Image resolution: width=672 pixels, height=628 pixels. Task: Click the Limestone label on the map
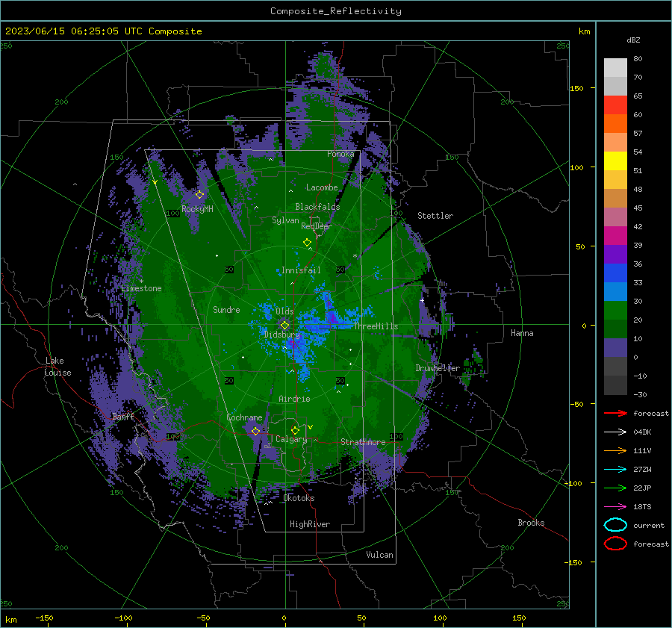pyautogui.click(x=141, y=288)
